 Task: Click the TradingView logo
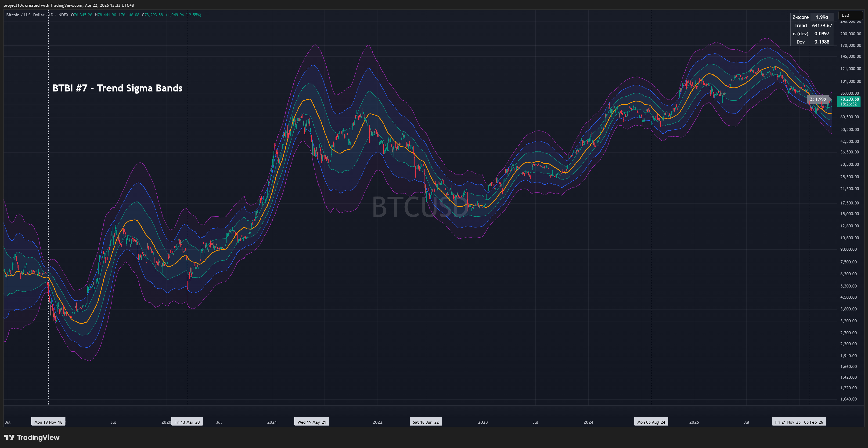point(32,437)
